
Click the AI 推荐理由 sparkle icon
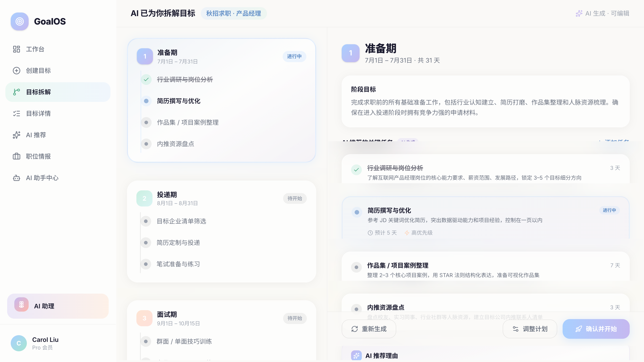pyautogui.click(x=356, y=356)
